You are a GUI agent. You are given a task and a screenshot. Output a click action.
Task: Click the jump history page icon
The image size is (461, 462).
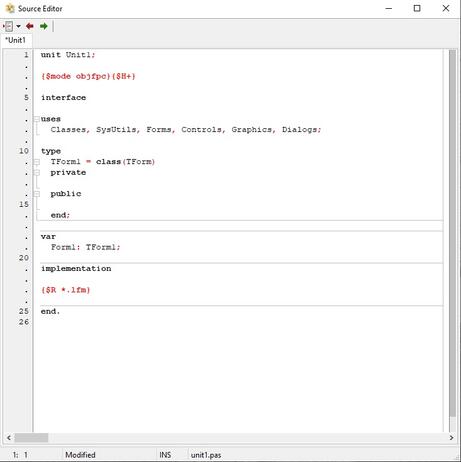click(x=8, y=26)
